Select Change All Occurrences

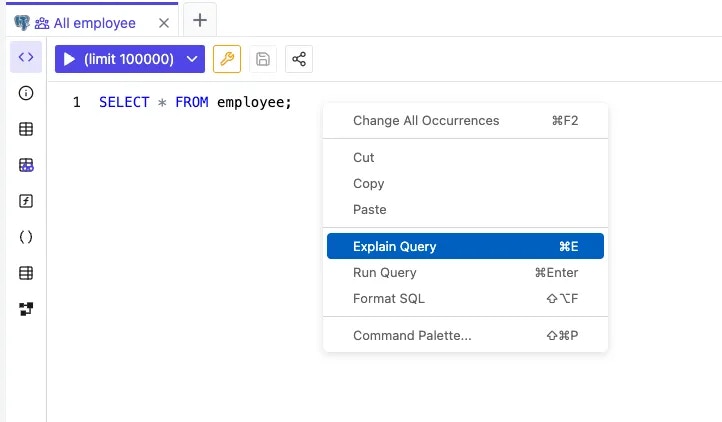[465, 121]
